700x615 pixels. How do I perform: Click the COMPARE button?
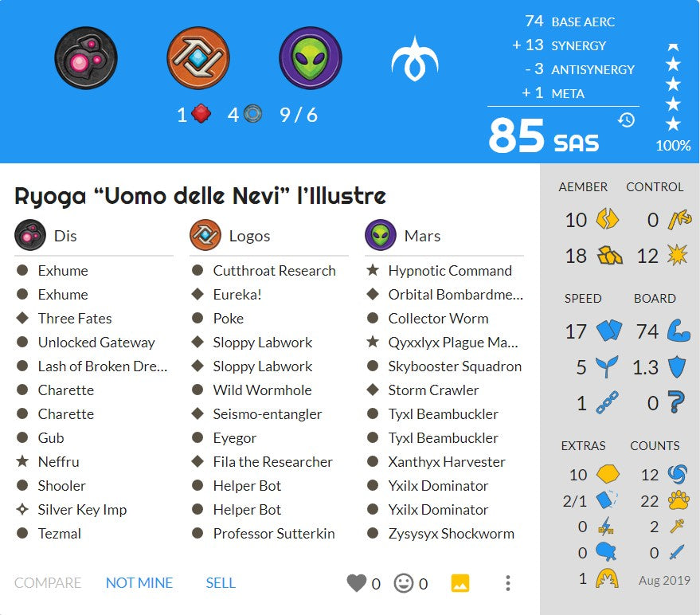48,583
